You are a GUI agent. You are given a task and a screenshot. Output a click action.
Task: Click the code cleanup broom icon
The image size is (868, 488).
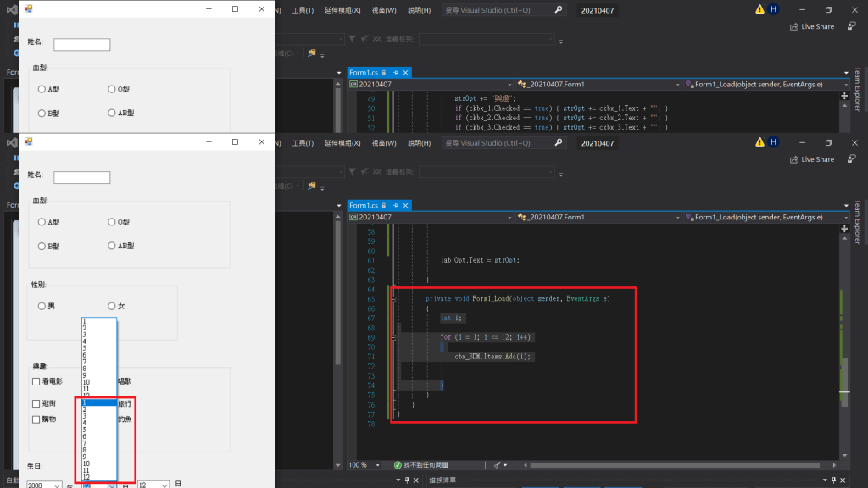[497, 465]
